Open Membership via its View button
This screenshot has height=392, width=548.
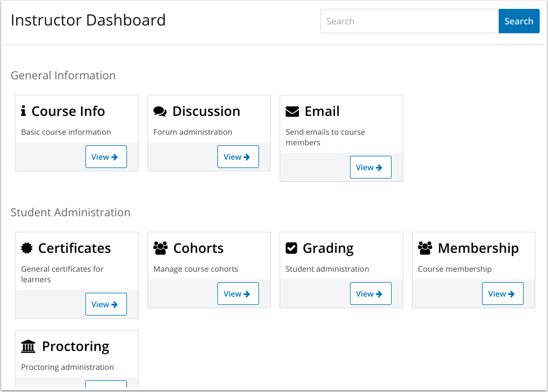click(x=503, y=293)
